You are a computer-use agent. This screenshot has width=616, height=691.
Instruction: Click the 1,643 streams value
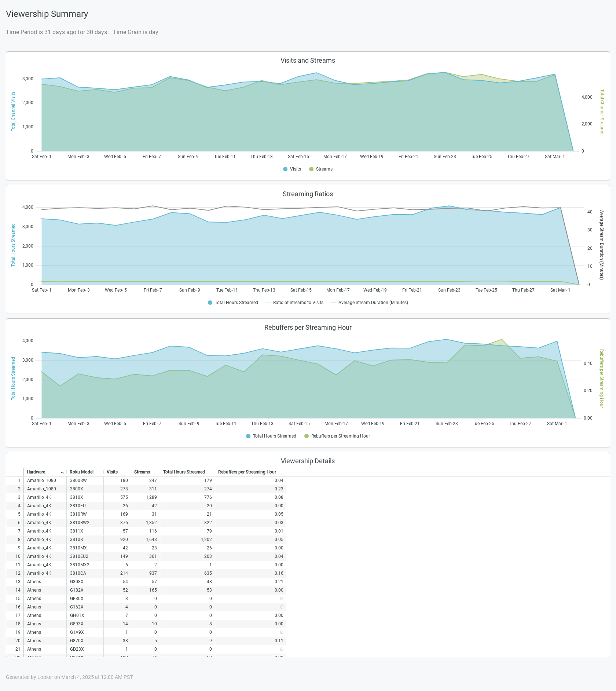pyautogui.click(x=151, y=540)
